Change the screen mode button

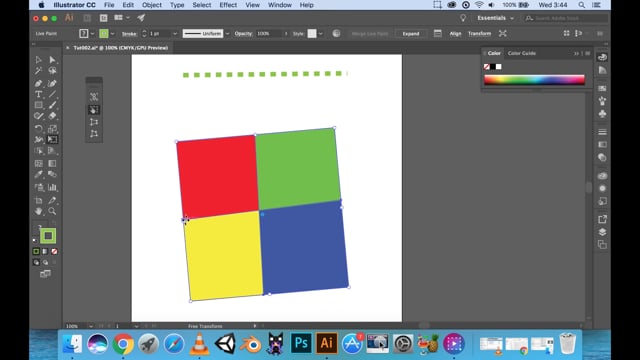tap(45, 274)
